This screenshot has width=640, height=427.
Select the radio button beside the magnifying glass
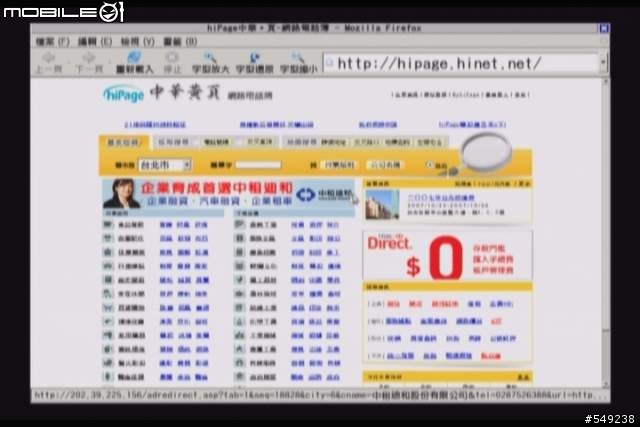[429, 165]
